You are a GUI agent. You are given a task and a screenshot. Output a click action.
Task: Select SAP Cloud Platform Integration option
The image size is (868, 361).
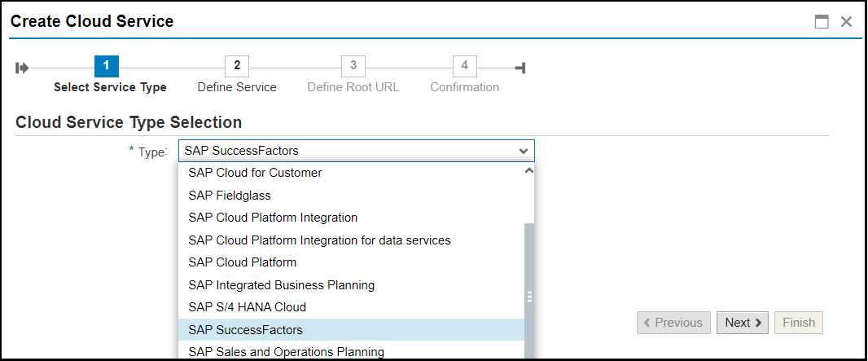(351, 218)
